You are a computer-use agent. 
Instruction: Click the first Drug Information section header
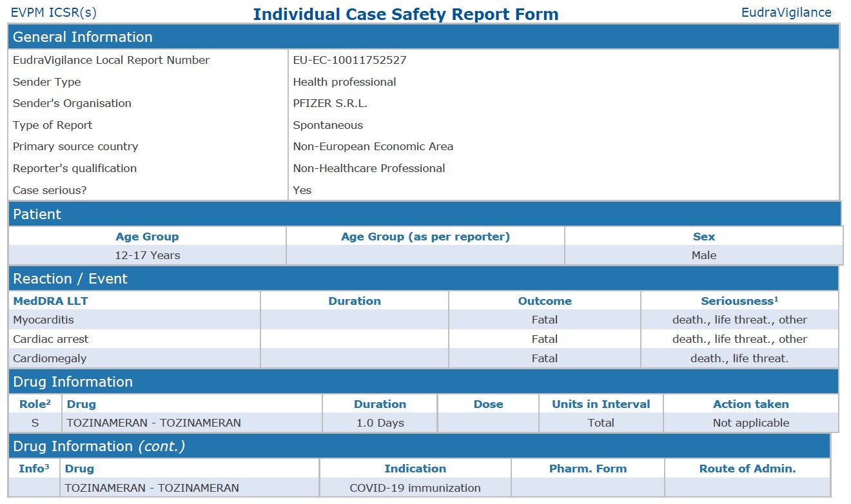pyautogui.click(x=73, y=382)
